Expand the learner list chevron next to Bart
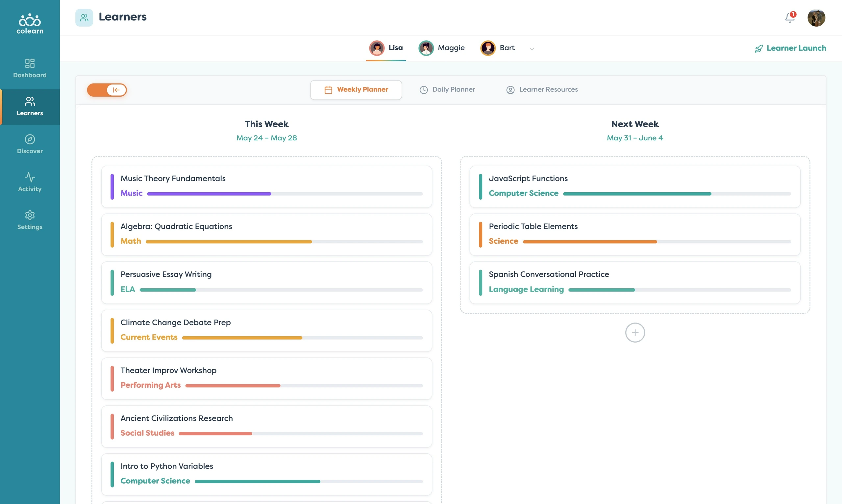This screenshot has width=842, height=504. tap(532, 49)
